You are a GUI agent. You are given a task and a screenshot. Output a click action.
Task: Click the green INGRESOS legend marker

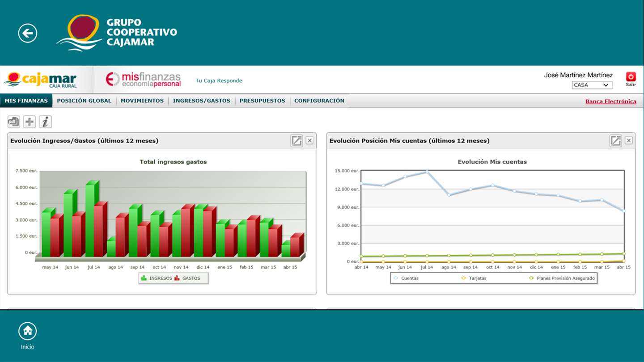click(x=144, y=278)
